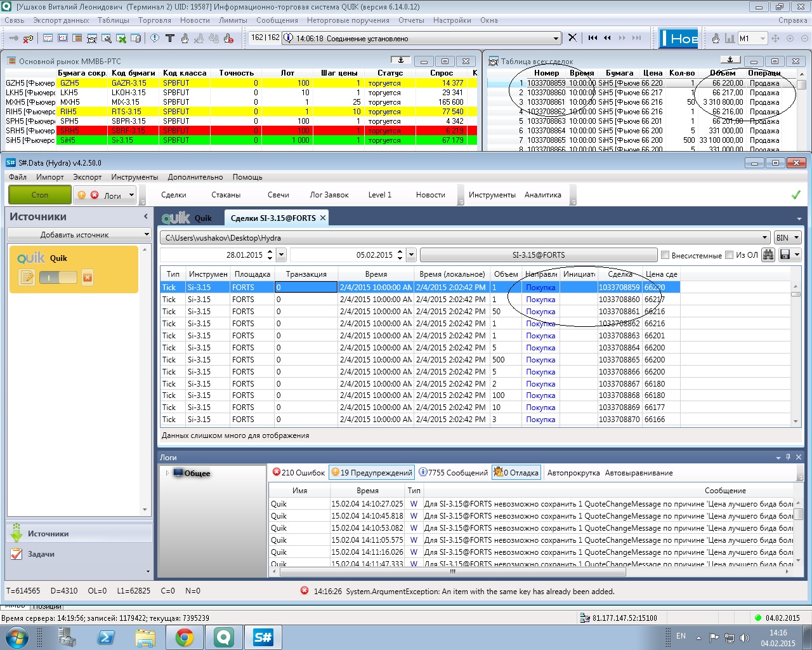The height and width of the screenshot is (650, 812).
Task: Open the dropdown arrow beside the save icon
Action: [797, 255]
